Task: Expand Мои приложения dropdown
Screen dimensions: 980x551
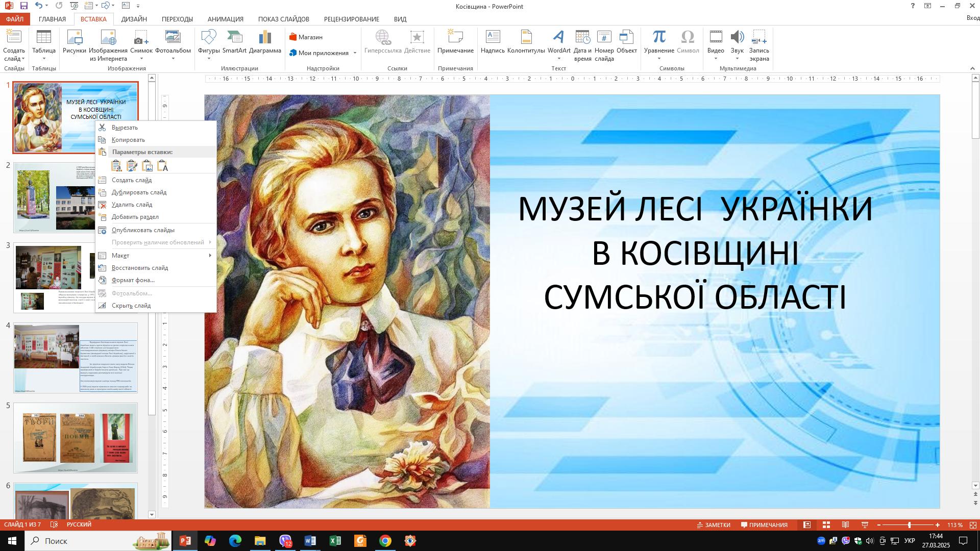Action: point(355,53)
